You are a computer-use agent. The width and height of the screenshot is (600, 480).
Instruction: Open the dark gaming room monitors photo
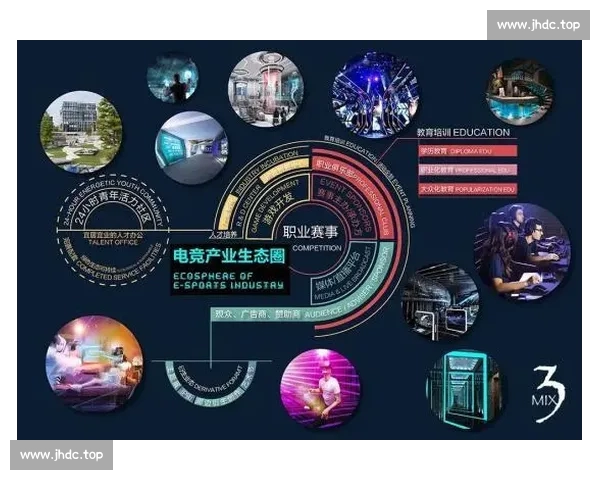440,302
